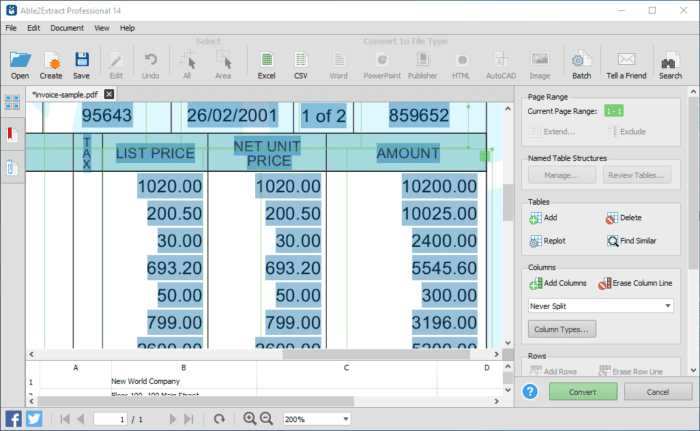This screenshot has width=700, height=431.
Task: Go to next page arrow
Action: point(173,419)
